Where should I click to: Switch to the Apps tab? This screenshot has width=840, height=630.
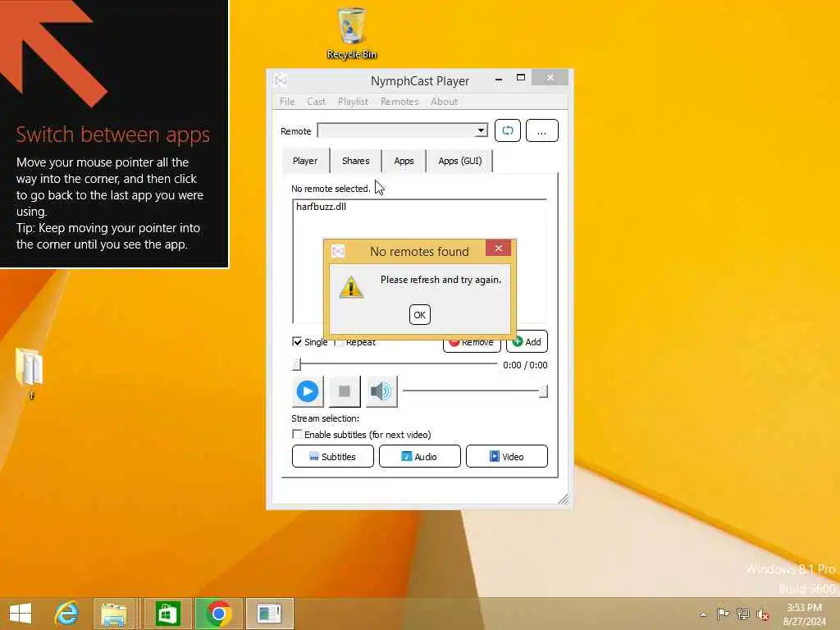click(x=404, y=161)
